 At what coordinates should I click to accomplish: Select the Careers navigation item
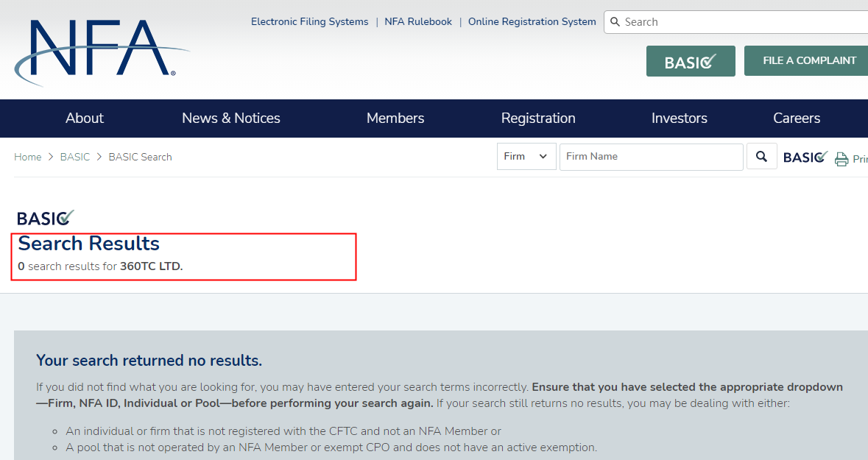pyautogui.click(x=796, y=118)
